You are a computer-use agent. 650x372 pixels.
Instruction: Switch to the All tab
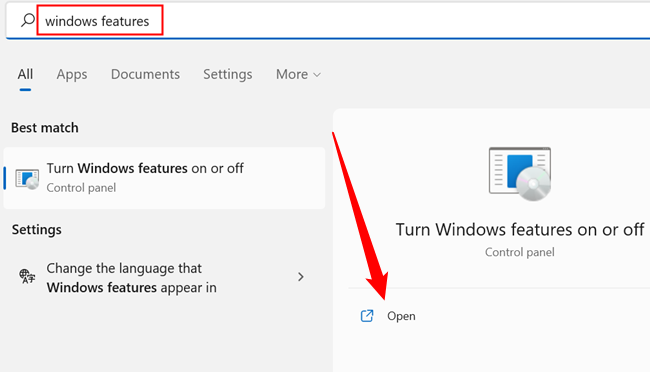(x=25, y=74)
